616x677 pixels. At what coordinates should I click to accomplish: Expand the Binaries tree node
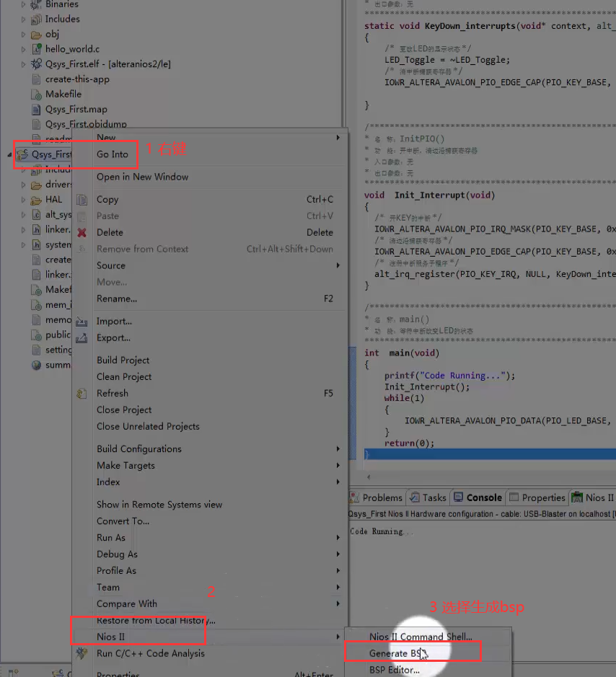coord(23,5)
